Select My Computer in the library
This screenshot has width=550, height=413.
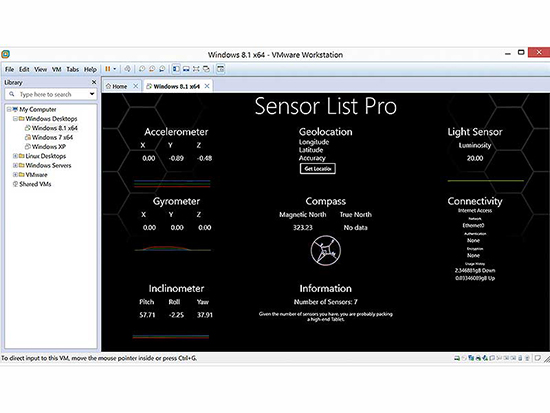[38, 109]
